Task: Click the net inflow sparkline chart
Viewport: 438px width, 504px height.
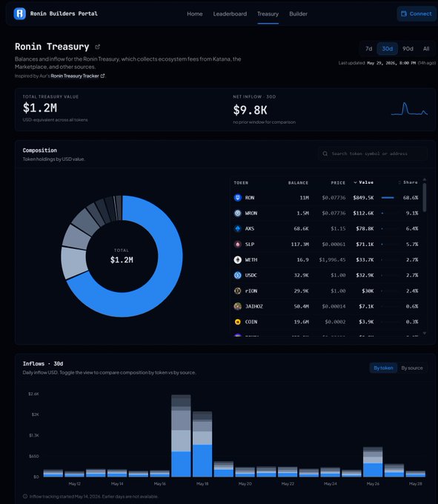Action: click(409, 109)
